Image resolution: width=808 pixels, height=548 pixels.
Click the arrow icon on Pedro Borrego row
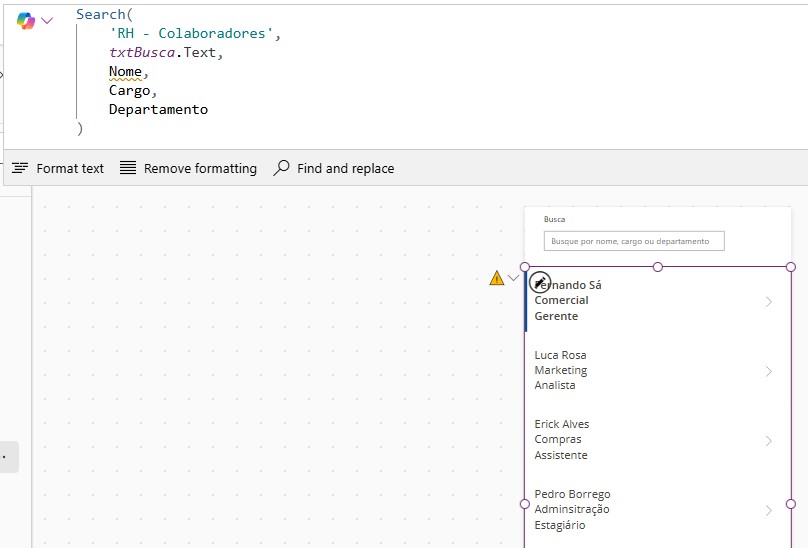point(768,510)
